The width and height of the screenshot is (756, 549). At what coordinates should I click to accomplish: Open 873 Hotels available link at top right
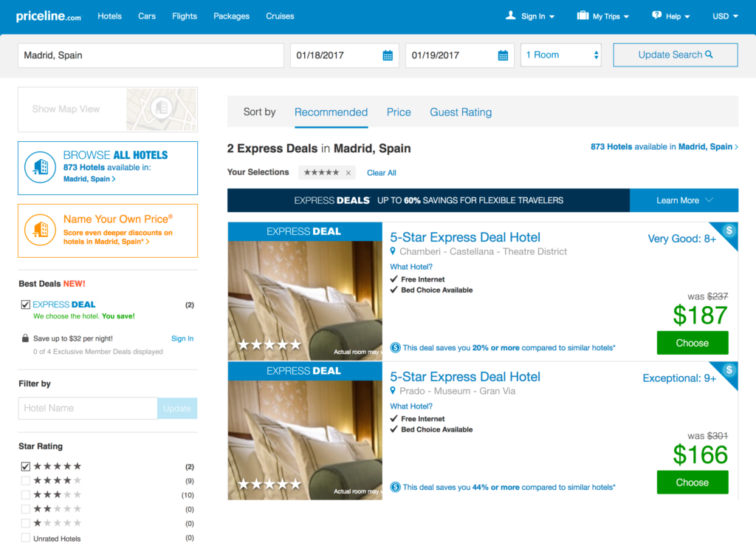(664, 146)
